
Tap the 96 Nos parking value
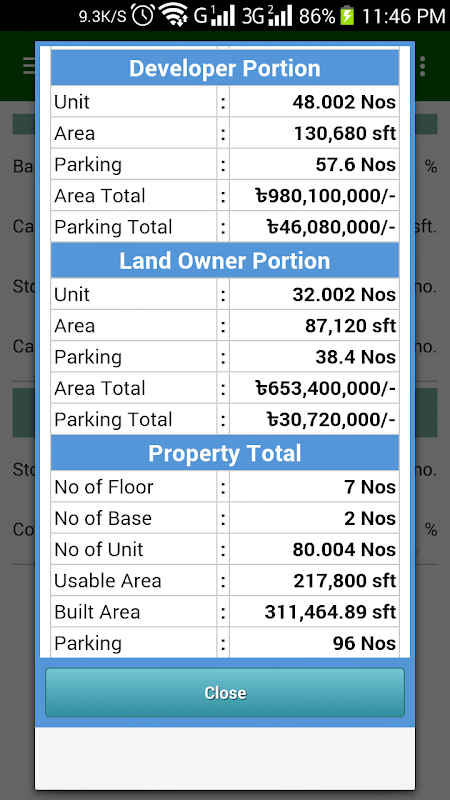pyautogui.click(x=364, y=643)
